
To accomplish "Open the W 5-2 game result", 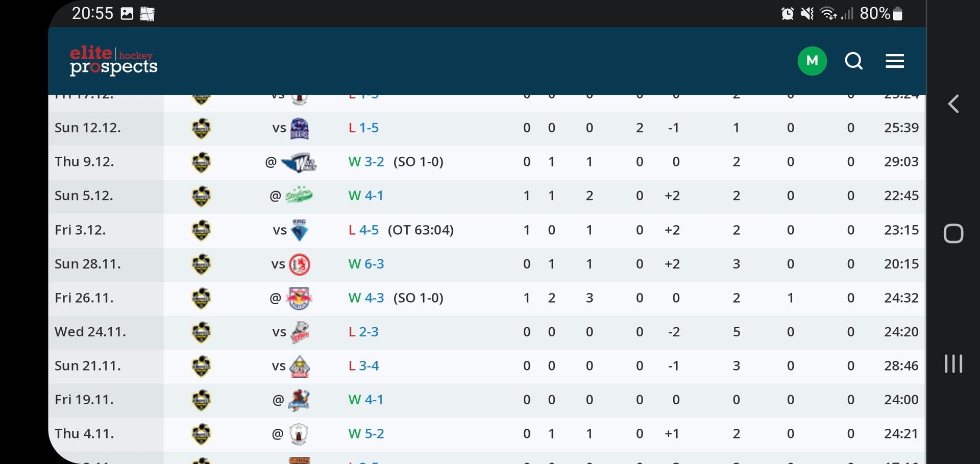I will point(366,434).
